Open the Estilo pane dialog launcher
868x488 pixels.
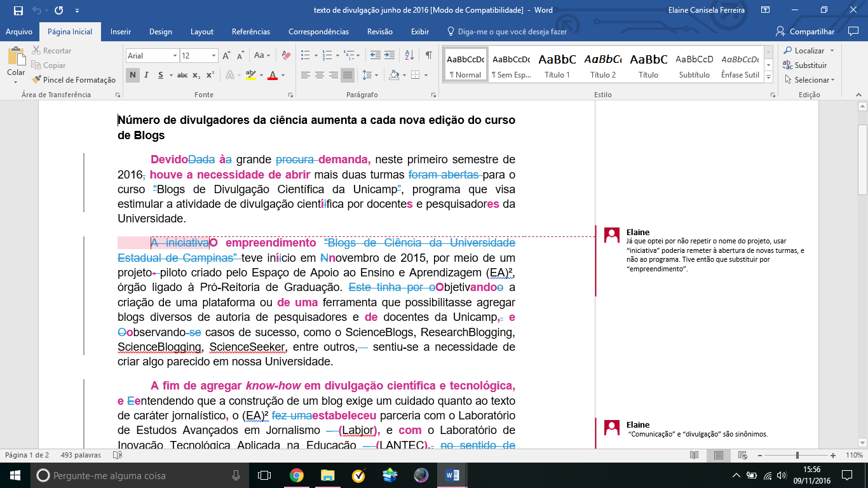tap(773, 95)
